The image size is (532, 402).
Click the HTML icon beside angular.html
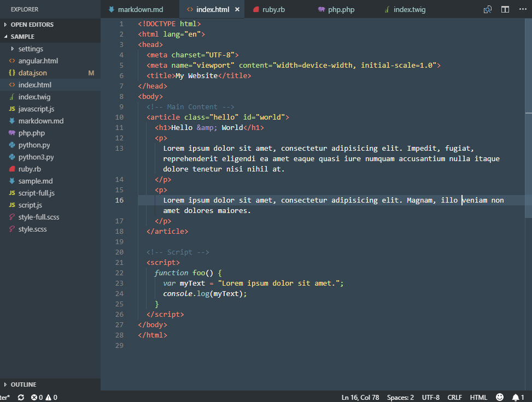click(x=12, y=61)
